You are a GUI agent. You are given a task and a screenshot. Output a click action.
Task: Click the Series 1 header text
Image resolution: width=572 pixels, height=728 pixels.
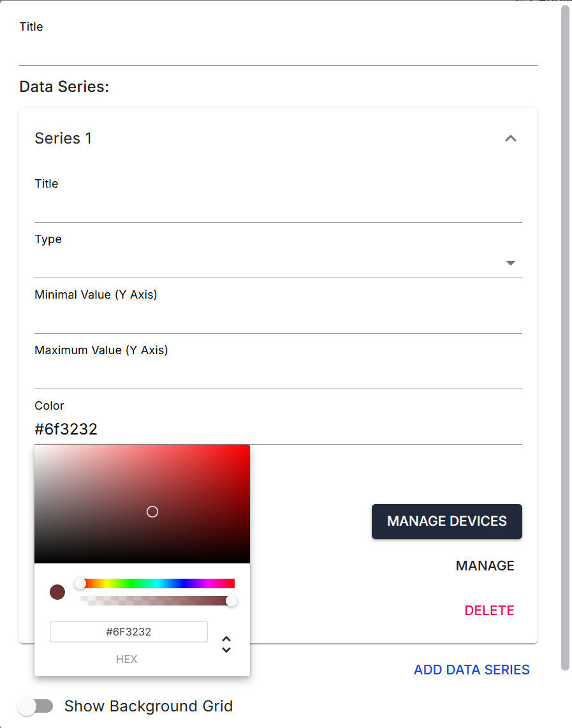(63, 138)
